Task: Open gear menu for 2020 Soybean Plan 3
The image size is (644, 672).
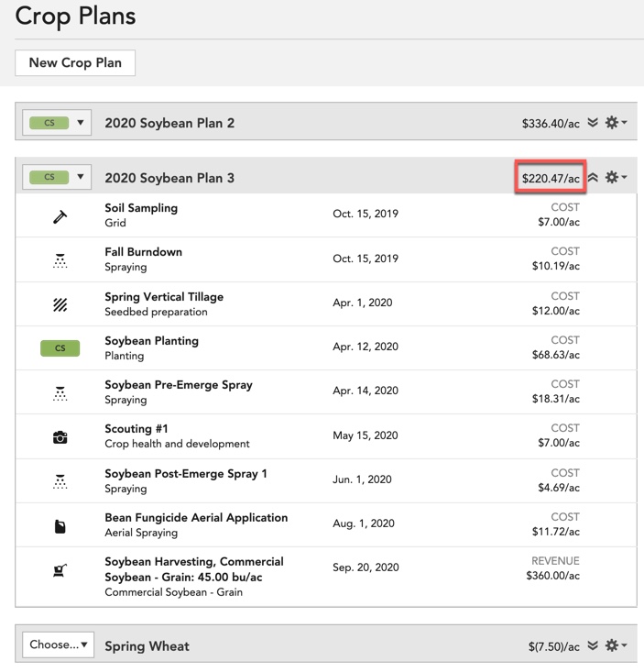Action: click(616, 177)
